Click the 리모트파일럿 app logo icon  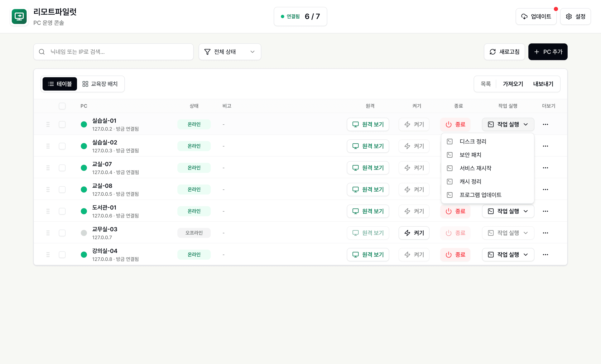point(19,16)
